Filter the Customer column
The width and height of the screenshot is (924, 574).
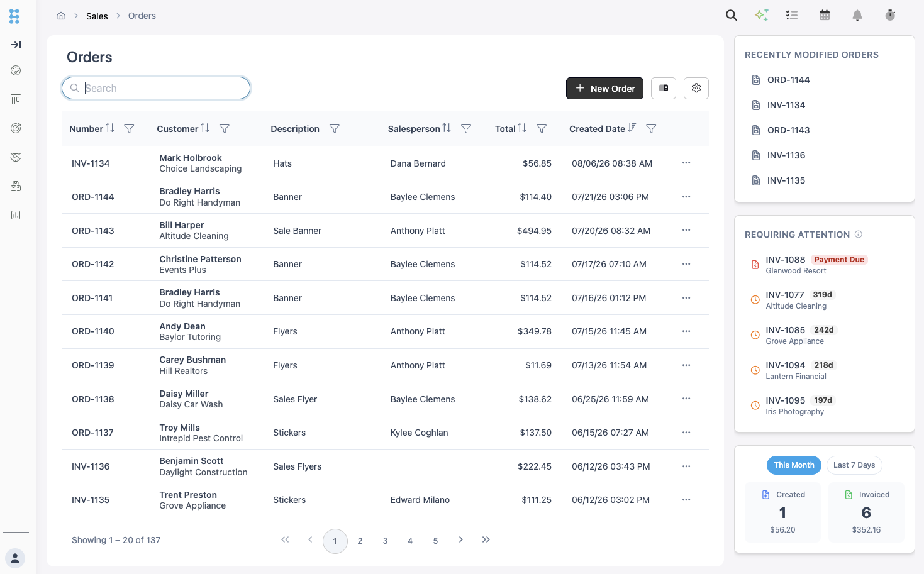tap(224, 129)
